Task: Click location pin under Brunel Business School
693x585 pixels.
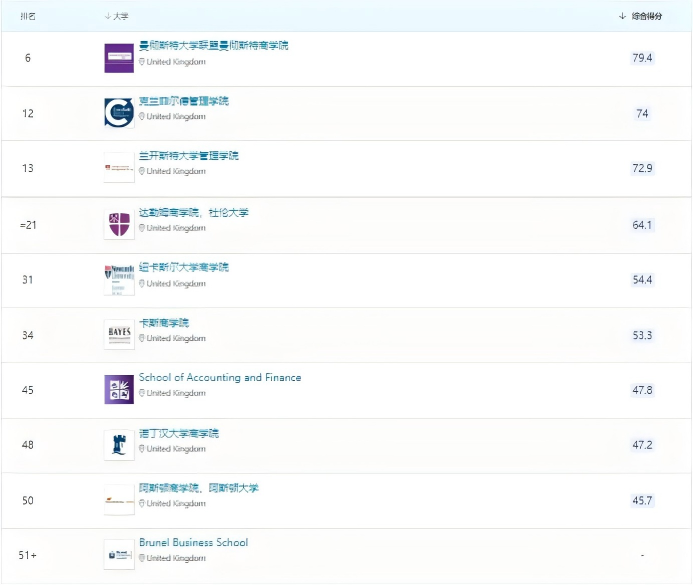Action: tap(142, 558)
